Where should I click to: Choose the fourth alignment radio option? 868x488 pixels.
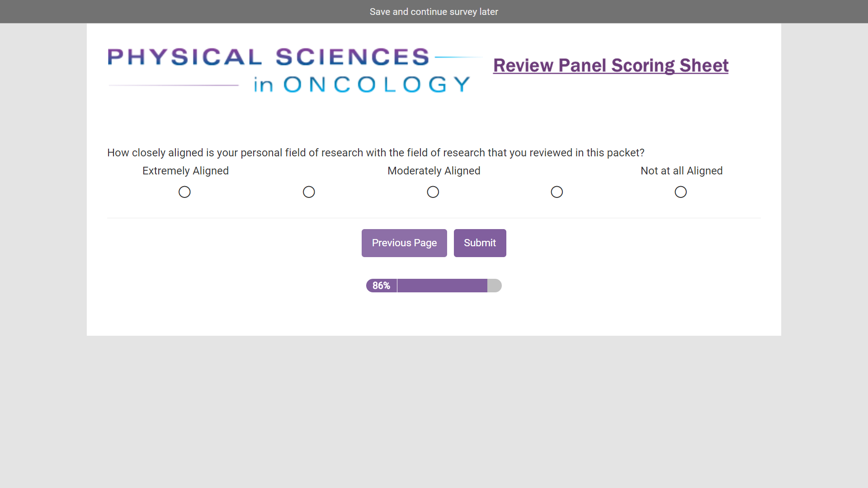tap(557, 192)
